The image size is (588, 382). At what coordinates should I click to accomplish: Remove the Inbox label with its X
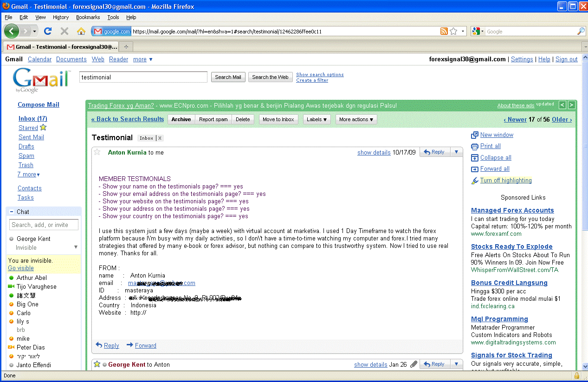click(x=160, y=138)
